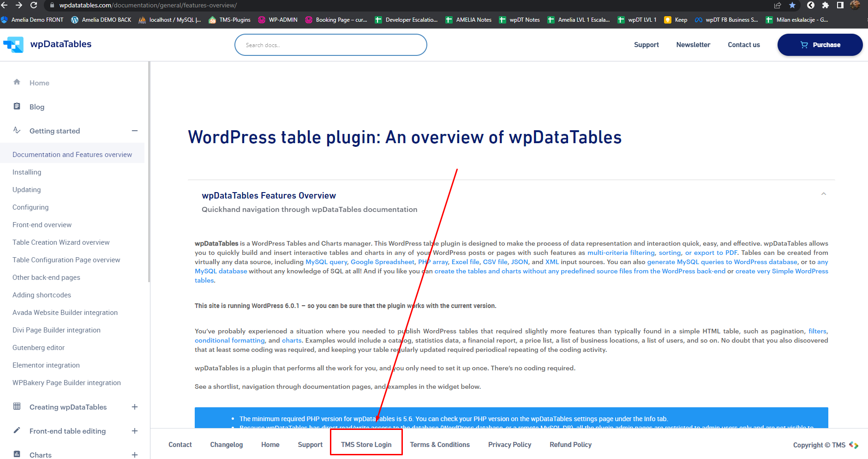The width and height of the screenshot is (868, 459).
Task: Bookmark page with the star icon
Action: [792, 5]
